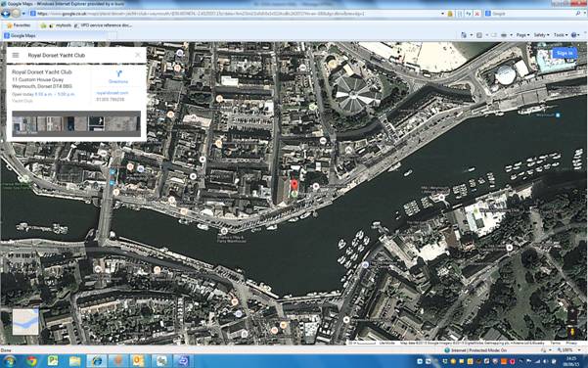Viewport: 588px width, 368px height.
Task: Open Google Chrome from the taskbar
Action: (32, 361)
